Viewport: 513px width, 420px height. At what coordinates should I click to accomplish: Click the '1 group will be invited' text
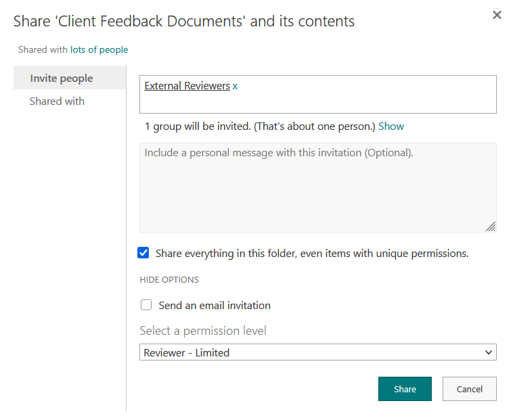point(260,126)
